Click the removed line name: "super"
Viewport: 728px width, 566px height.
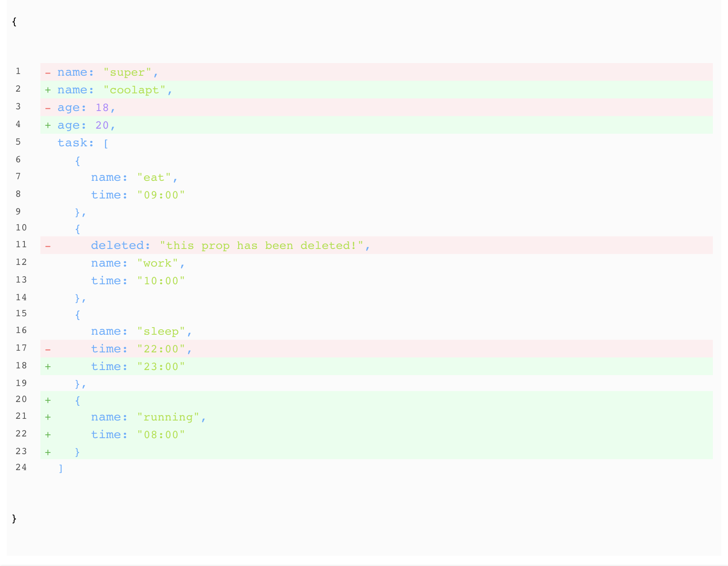(x=376, y=72)
